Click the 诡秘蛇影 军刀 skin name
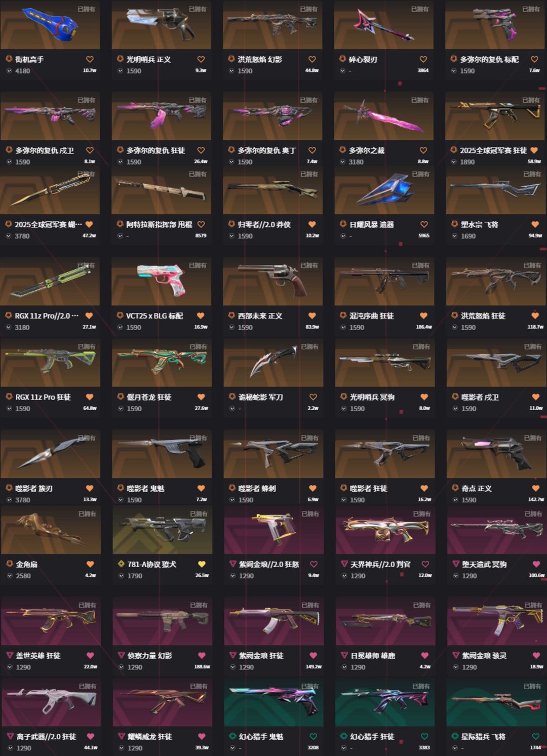This screenshot has width=547, height=756. point(260,397)
